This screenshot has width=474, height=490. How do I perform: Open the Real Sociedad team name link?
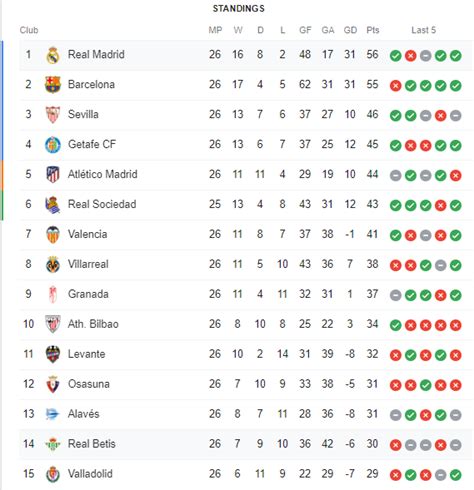(x=102, y=204)
